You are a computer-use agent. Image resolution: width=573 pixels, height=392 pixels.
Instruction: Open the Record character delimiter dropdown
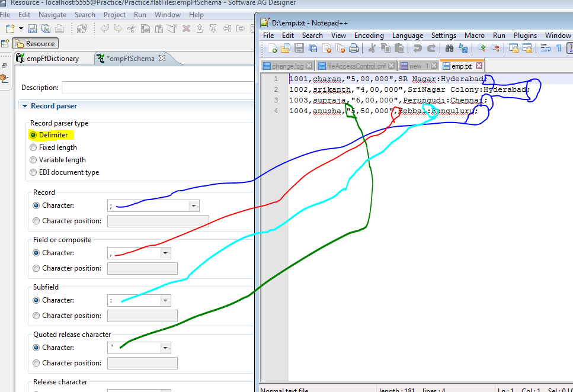pos(194,205)
